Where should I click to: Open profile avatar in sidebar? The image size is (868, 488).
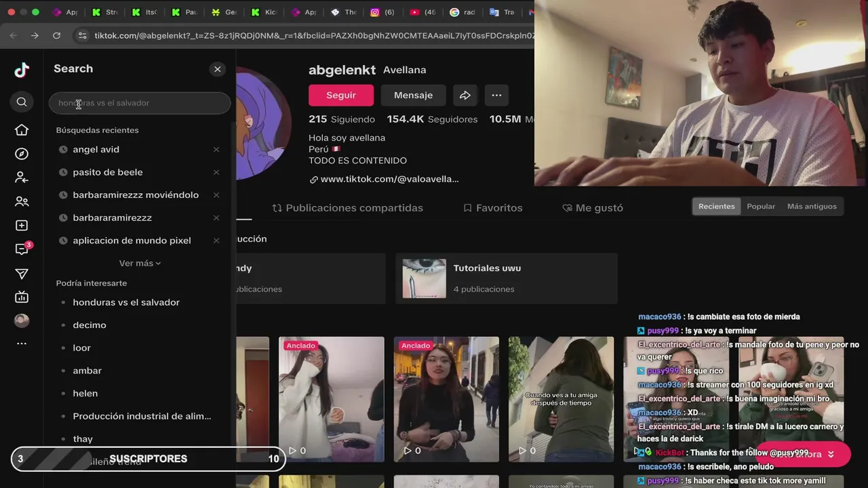[x=22, y=321]
